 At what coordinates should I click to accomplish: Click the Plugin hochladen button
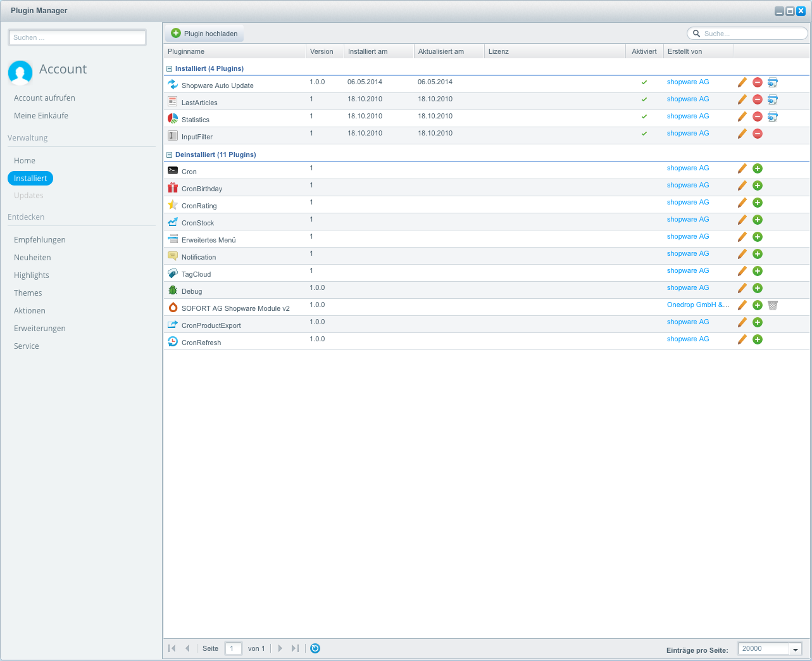204,34
